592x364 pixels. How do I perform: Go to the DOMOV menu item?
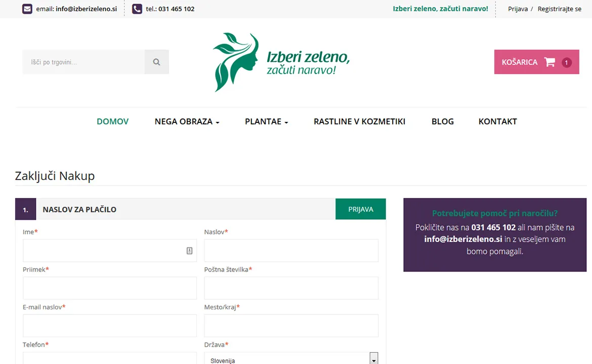[112, 121]
